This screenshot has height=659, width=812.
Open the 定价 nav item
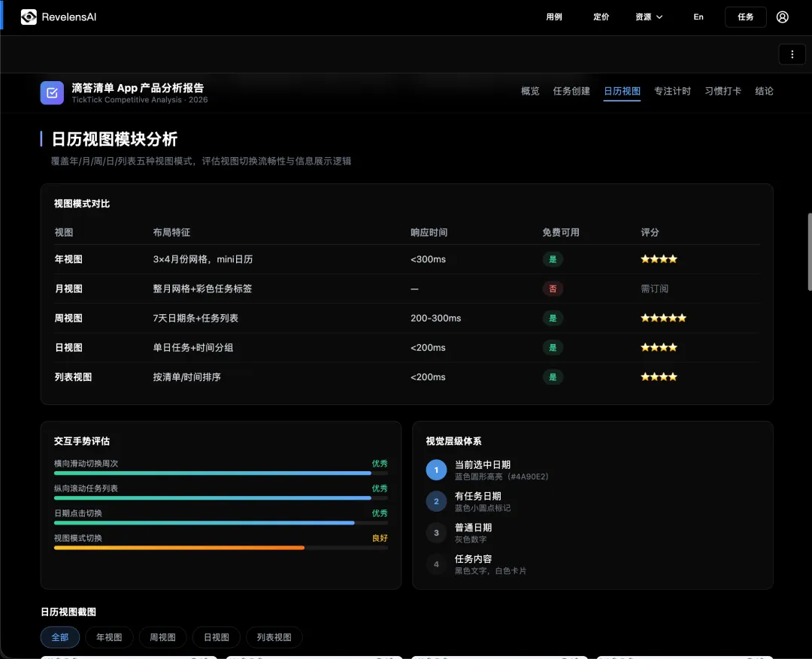point(601,17)
